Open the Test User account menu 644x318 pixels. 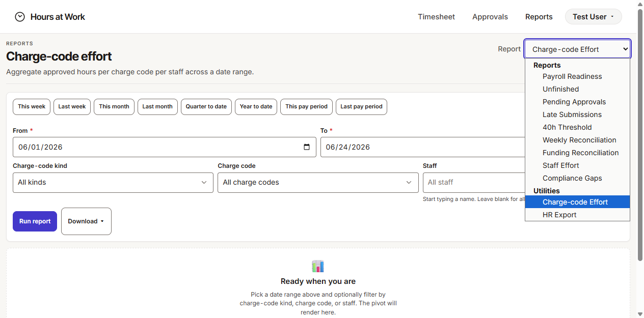593,17
